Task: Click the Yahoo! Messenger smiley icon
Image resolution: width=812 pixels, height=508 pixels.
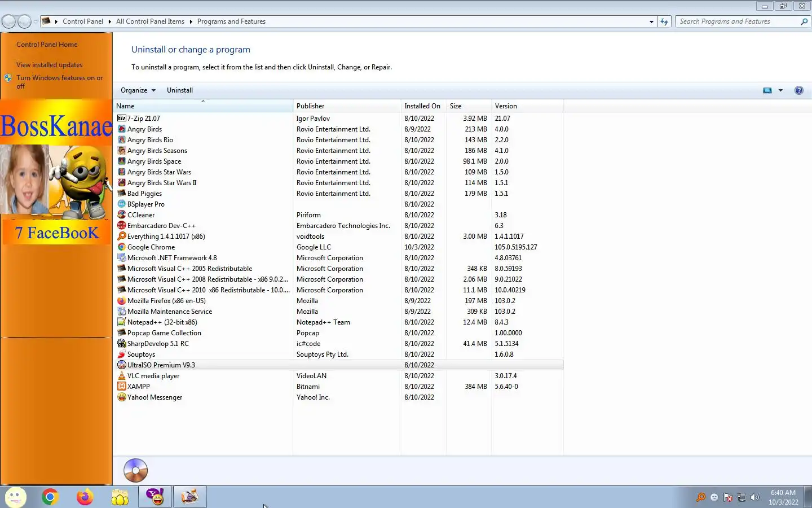Action: 121,397
